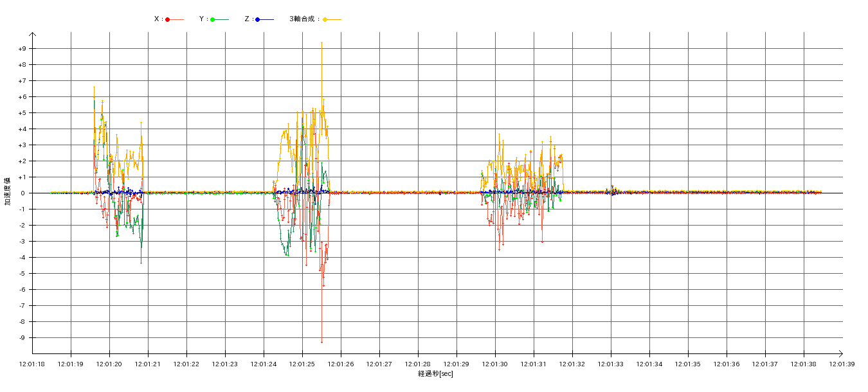Image resolution: width=868 pixels, height=392 pixels.
Task: Click the 12:01:18 time axis label
Action: point(32,364)
